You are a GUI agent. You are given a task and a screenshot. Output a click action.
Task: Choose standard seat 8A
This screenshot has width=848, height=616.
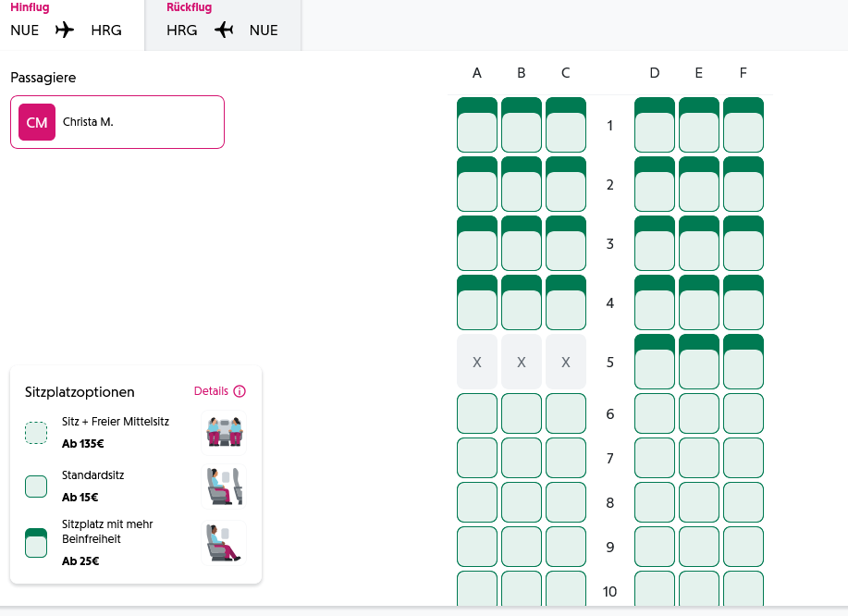coord(477,502)
